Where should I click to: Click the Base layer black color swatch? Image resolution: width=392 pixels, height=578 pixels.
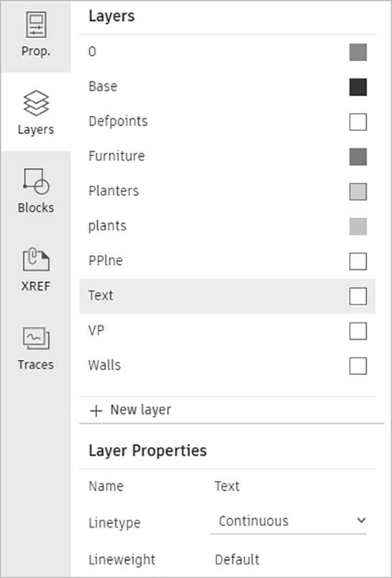[357, 87]
